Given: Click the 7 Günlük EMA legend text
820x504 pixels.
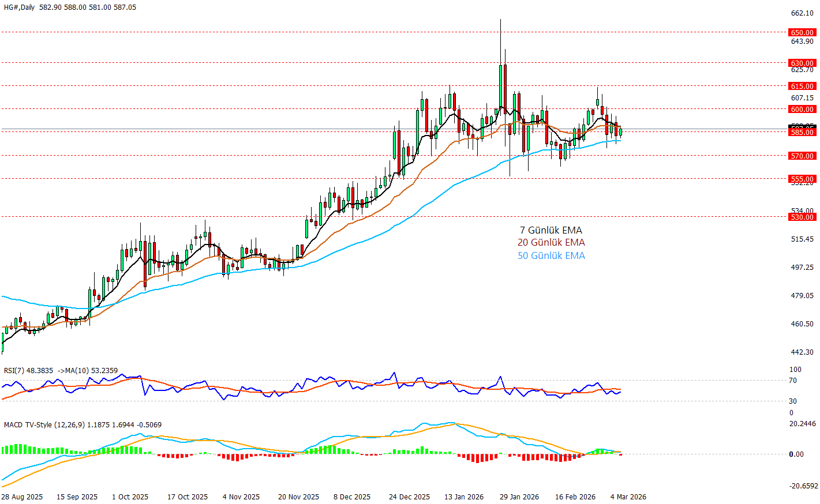Looking at the screenshot, I should (551, 231).
